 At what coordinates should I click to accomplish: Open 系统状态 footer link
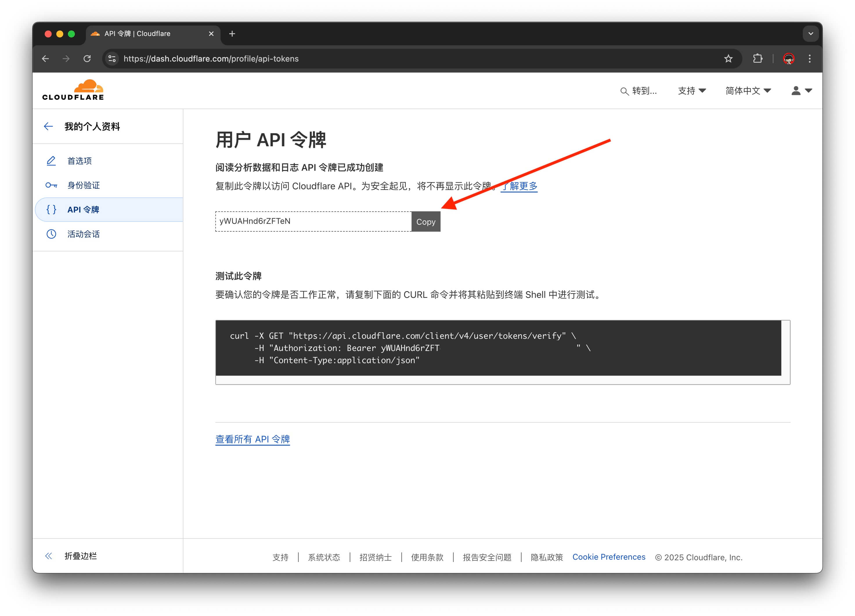pos(324,558)
